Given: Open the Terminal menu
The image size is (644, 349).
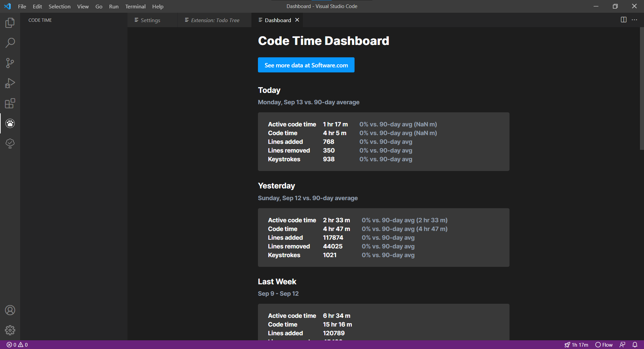Looking at the screenshot, I should click(135, 6).
